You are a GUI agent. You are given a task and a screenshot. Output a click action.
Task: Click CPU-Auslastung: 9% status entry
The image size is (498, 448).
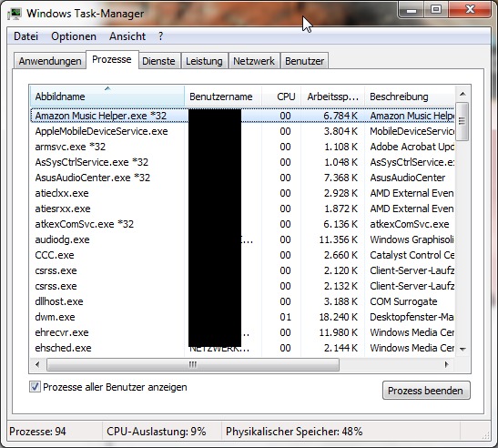tap(157, 432)
